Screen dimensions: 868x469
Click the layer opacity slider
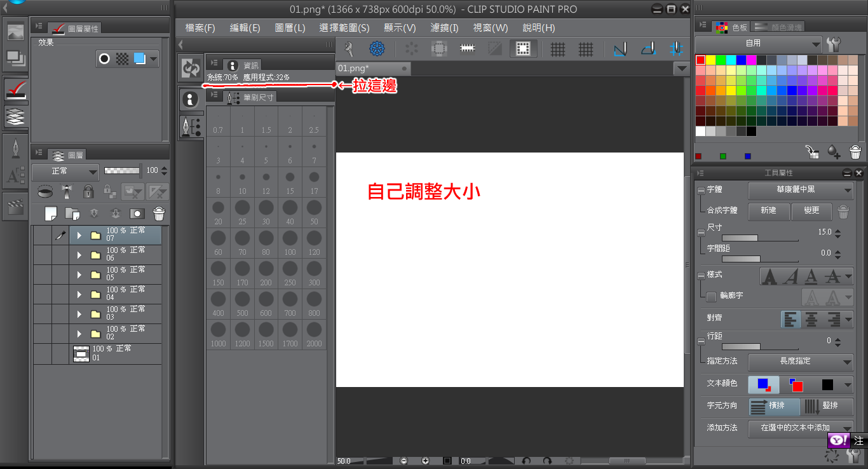coord(123,170)
